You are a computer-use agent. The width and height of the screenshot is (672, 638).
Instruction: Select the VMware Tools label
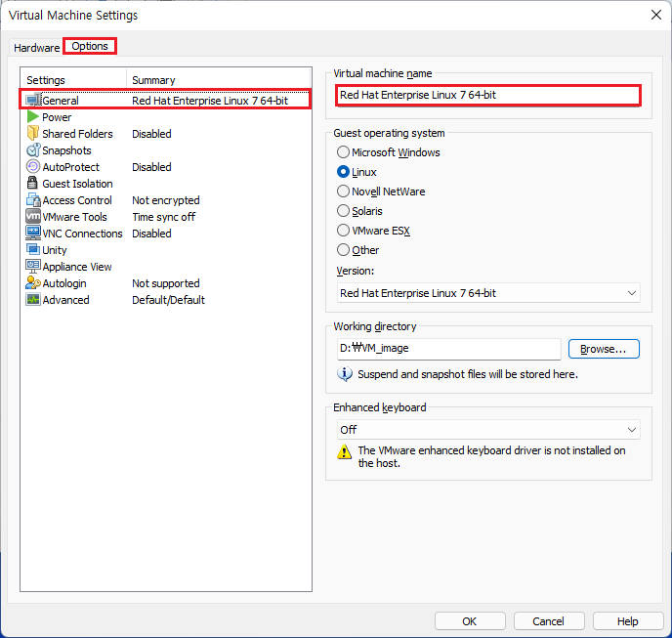[74, 217]
